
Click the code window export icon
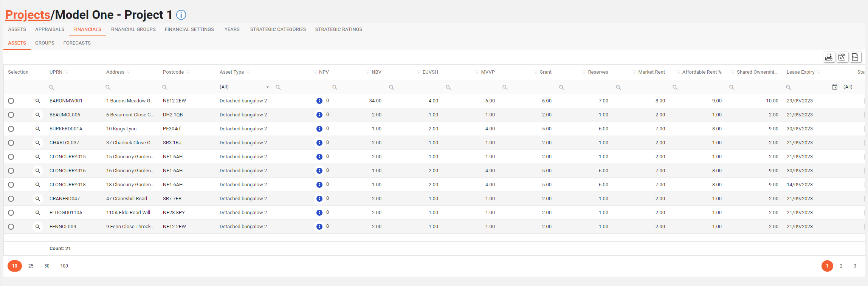coord(842,57)
